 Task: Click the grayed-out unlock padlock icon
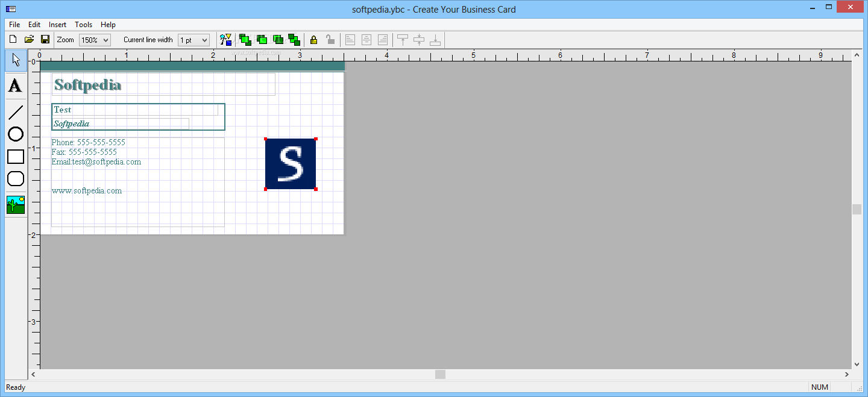pyautogui.click(x=330, y=40)
